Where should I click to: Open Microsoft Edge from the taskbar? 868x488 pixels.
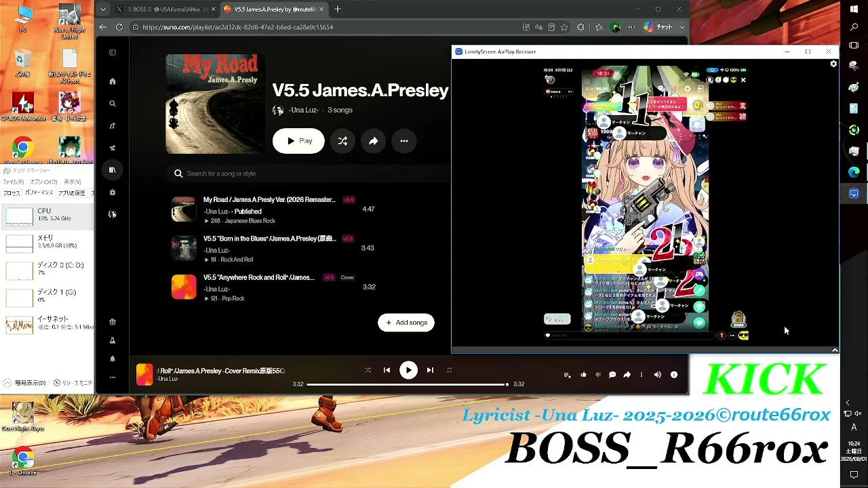pos(854,172)
